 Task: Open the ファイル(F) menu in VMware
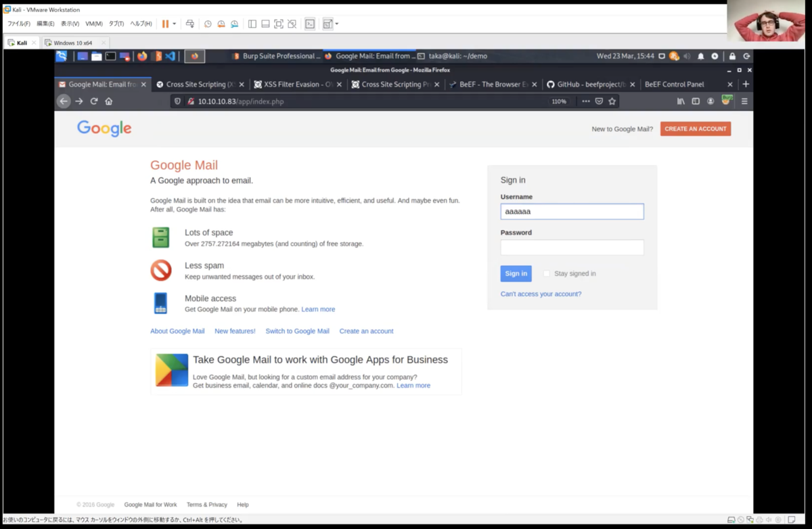pyautogui.click(x=18, y=24)
